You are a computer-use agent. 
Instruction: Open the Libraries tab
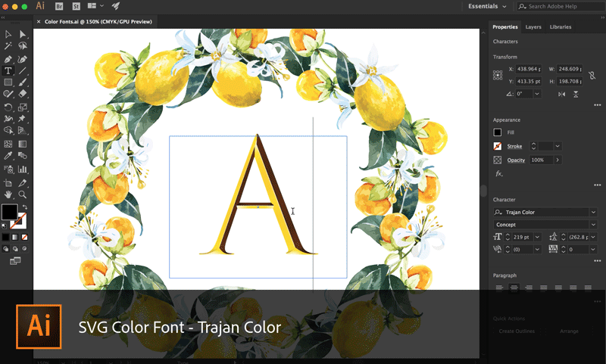[x=561, y=27]
